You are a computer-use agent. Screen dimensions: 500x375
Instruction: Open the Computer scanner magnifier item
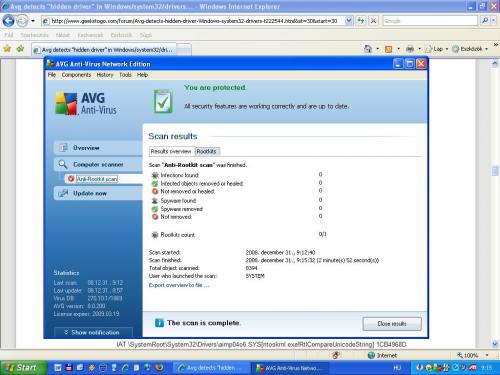[98, 164]
